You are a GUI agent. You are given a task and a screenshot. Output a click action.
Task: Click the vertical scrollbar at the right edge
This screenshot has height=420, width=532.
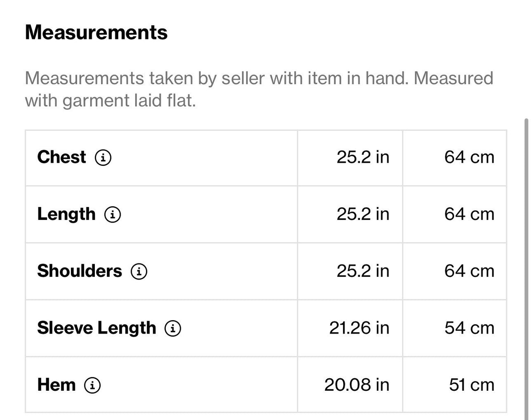coord(526,266)
